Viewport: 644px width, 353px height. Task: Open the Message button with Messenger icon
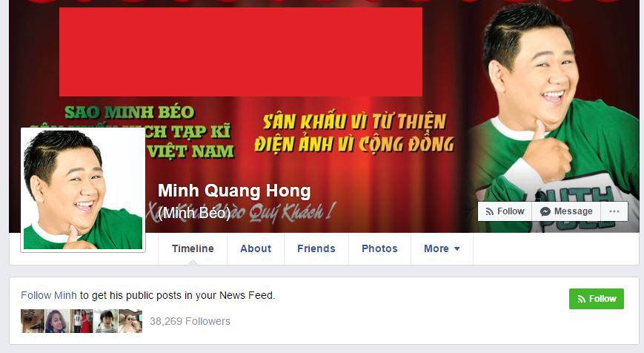pyautogui.click(x=566, y=211)
